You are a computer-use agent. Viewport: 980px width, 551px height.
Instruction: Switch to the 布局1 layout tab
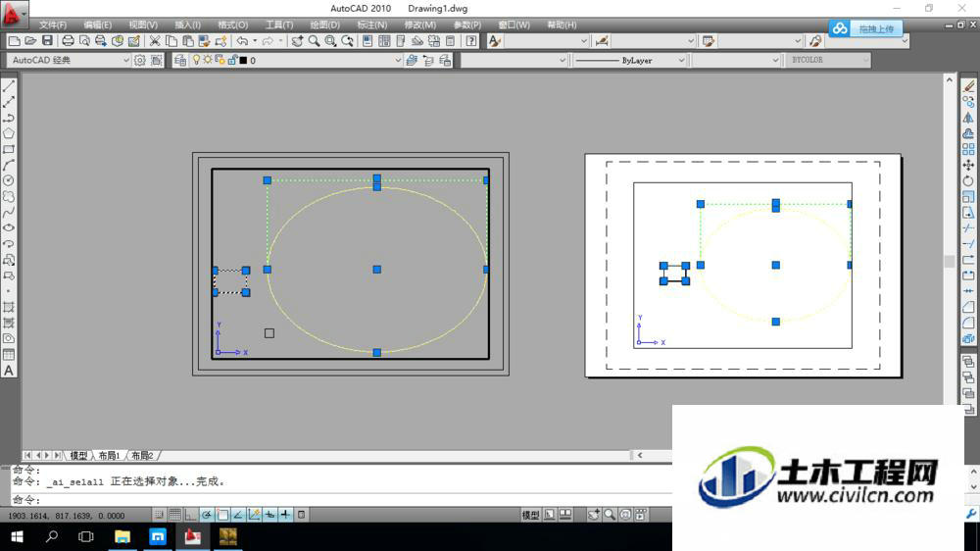coord(109,455)
